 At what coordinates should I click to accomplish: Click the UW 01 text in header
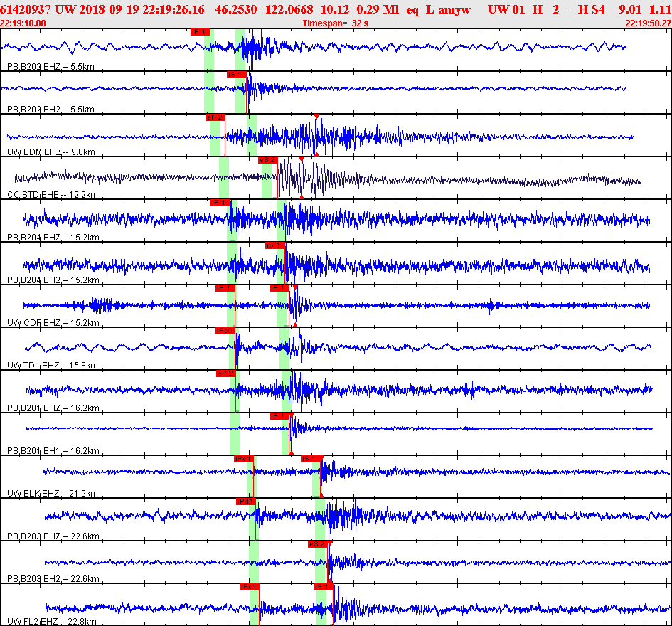(x=506, y=9)
